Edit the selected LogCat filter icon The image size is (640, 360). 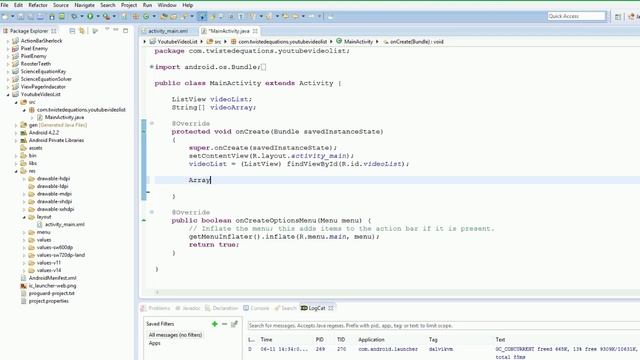[x=234, y=324]
